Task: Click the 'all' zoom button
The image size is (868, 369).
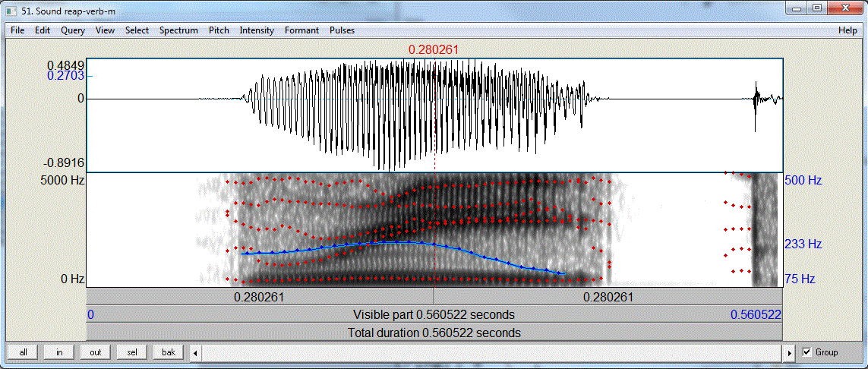Action: coord(24,352)
